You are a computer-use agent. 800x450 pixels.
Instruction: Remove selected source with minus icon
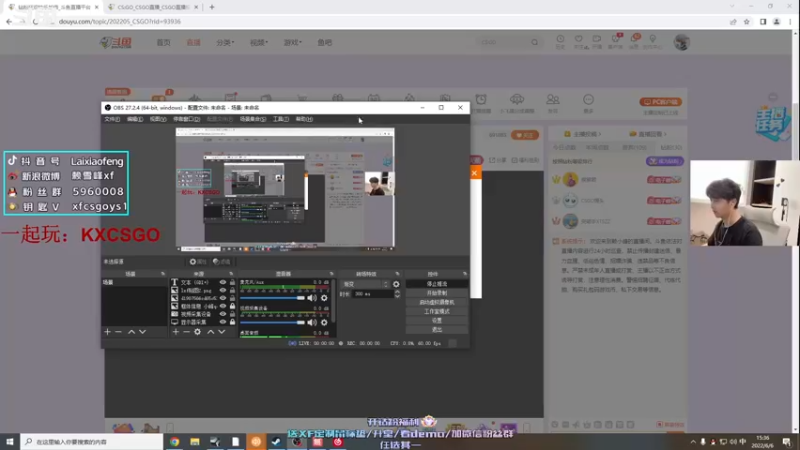pos(186,332)
